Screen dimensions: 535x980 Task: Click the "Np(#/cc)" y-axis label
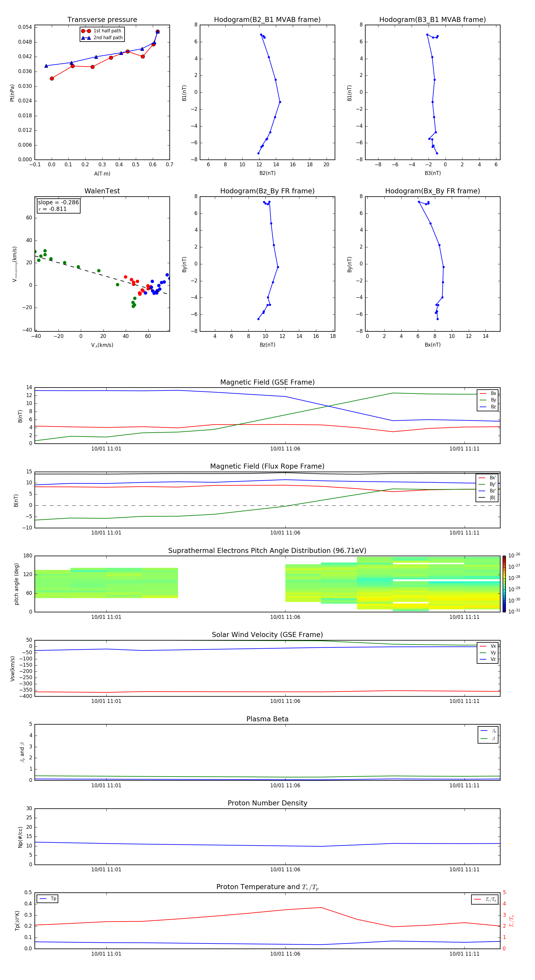pos(20,837)
